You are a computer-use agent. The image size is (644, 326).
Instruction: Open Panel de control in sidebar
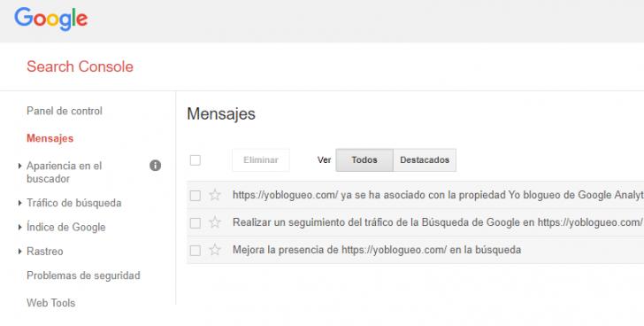(65, 111)
